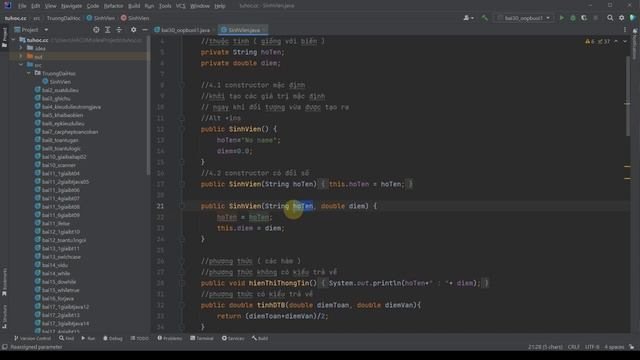The image size is (640, 360).
Task: Open the Bookmarks sidebar tool stripe button
Action: tap(4, 282)
